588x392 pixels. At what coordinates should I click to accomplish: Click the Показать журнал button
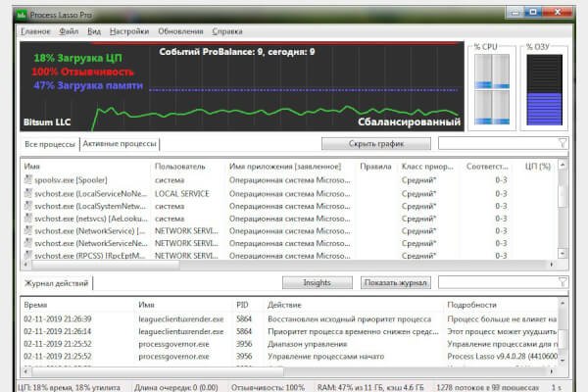pyautogui.click(x=396, y=282)
